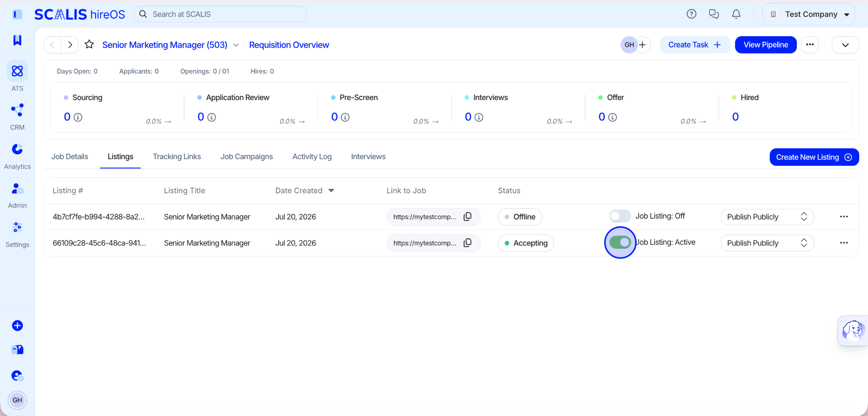Switch to the Job Details tab
This screenshot has height=416, width=868.
pos(70,156)
